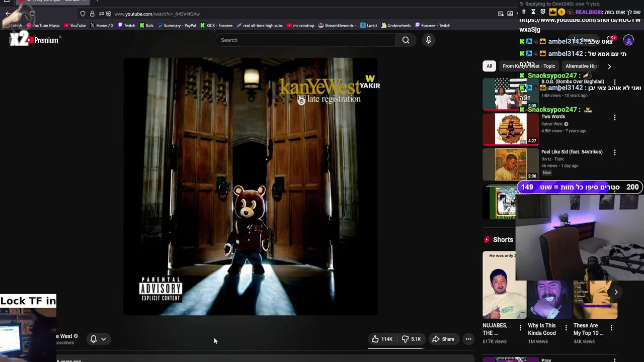This screenshot has width=644, height=362.
Task: Open the Kick bookmark
Action: click(x=147, y=25)
